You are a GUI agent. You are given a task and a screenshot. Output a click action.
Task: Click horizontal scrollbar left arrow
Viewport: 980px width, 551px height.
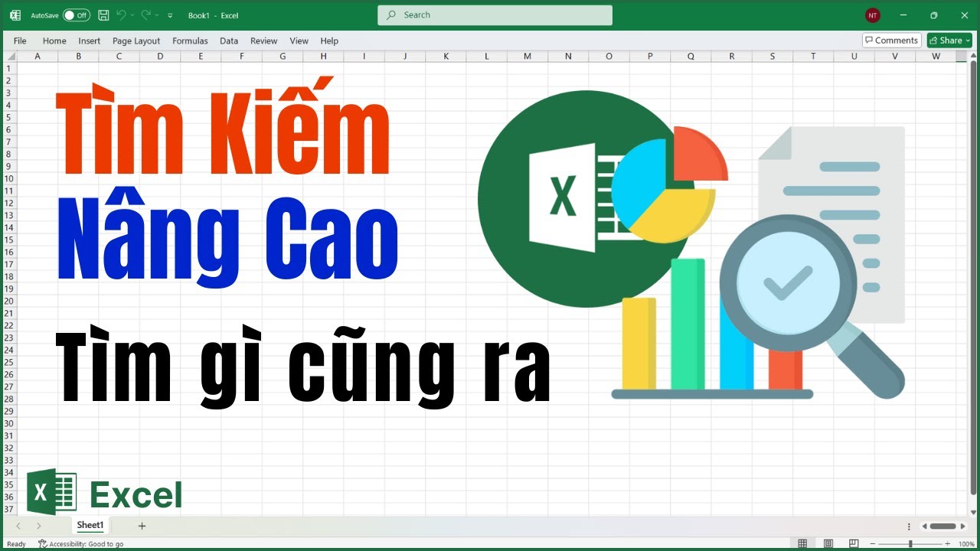924,526
